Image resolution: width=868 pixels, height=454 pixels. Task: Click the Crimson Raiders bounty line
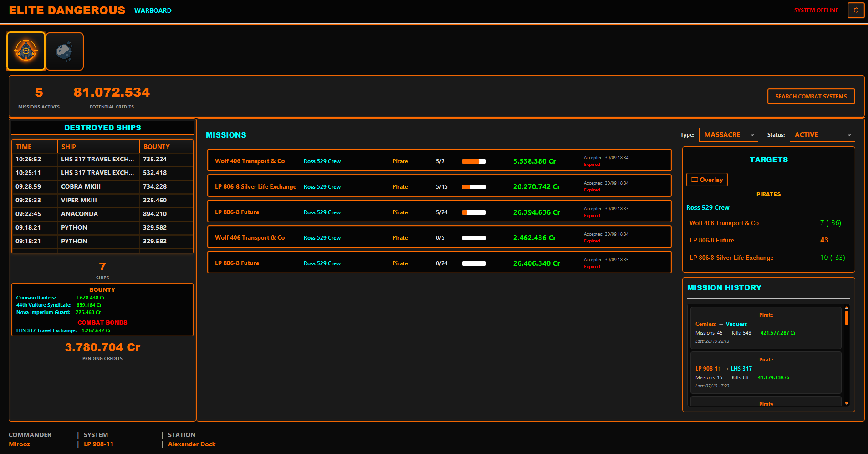pyautogui.click(x=61, y=298)
